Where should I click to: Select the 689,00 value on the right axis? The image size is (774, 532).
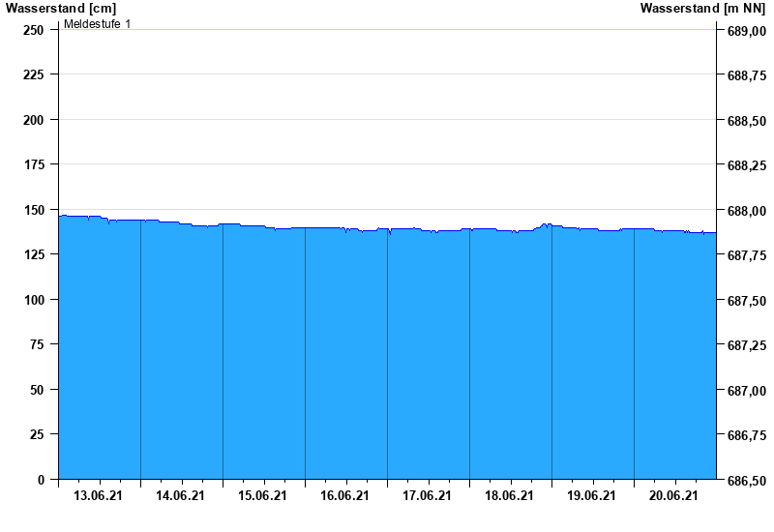click(x=746, y=31)
